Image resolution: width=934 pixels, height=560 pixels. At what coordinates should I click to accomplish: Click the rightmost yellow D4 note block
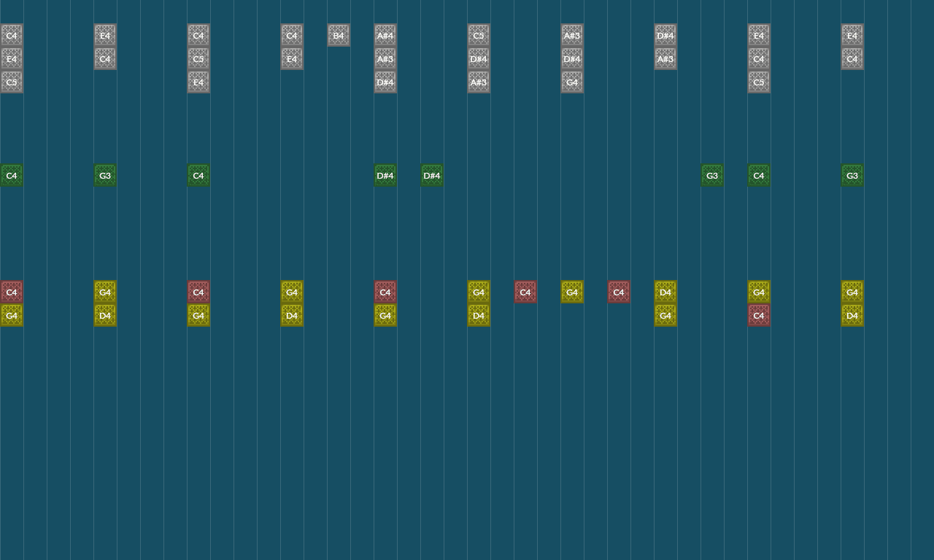pos(852,315)
